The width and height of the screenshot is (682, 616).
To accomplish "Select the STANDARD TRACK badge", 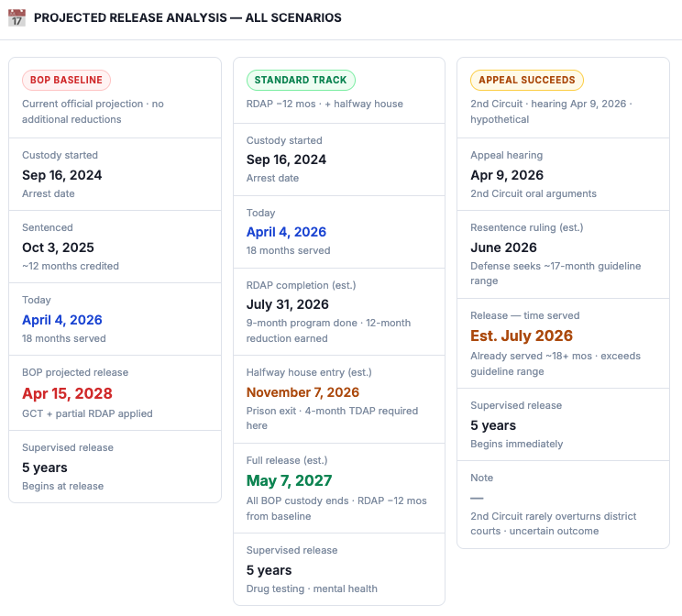I will pos(301,80).
